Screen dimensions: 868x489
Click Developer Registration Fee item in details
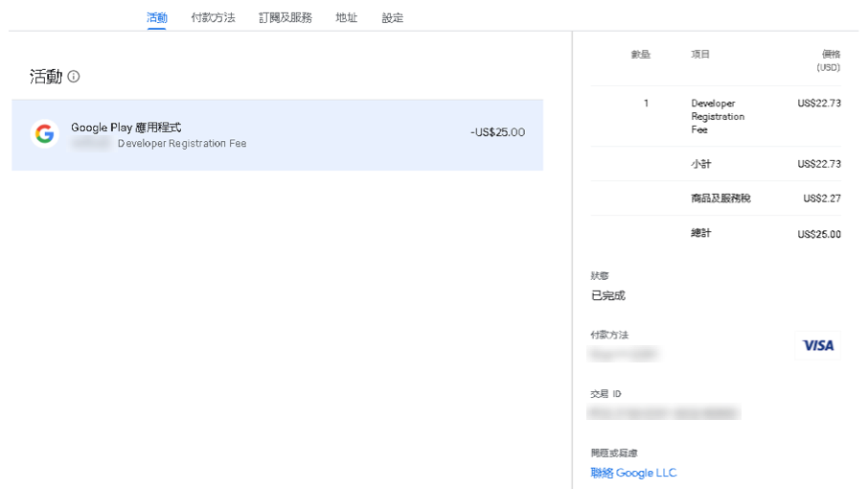point(718,116)
